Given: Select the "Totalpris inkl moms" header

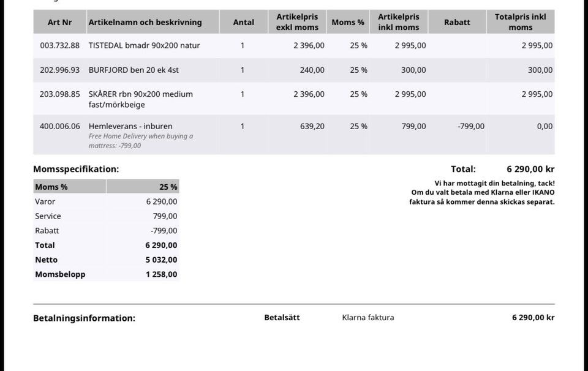Looking at the screenshot, I should tap(520, 22).
